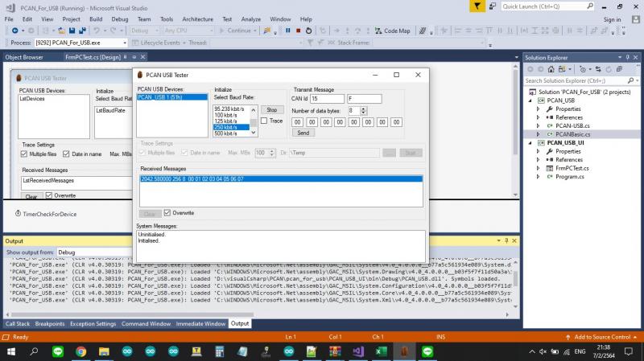Select the received message row 2042.580000

coord(281,178)
